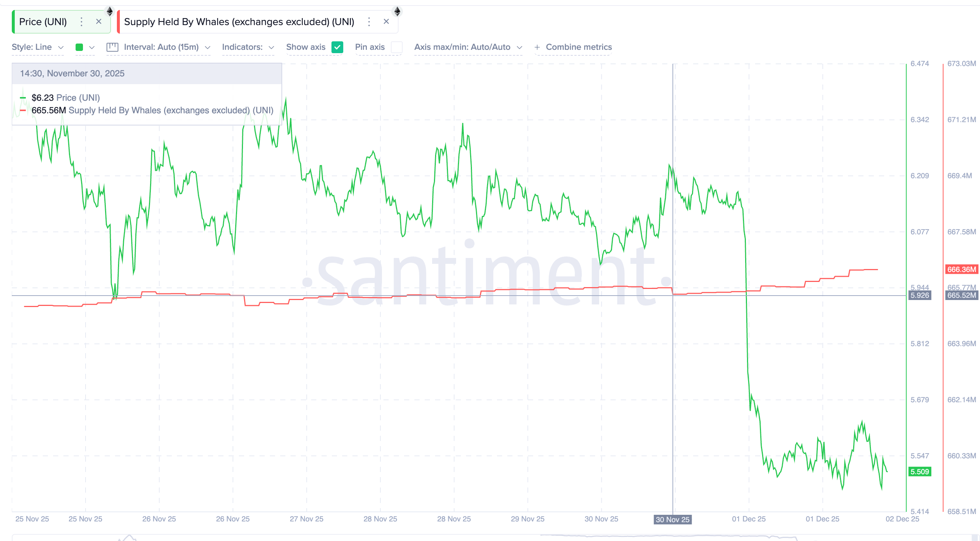The image size is (980, 541).
Task: Open options menu for Supply Held By Whales metric
Action: click(369, 22)
